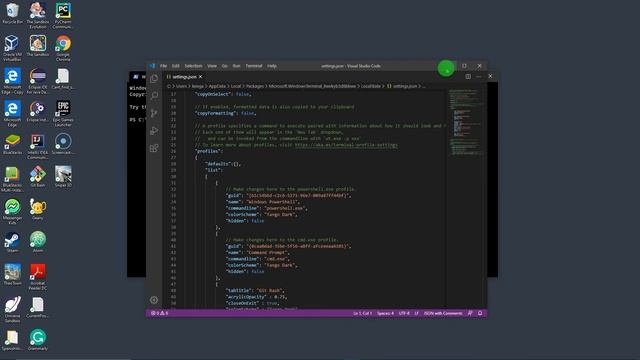Click the "profiles" key line
The image size is (640, 360).
209,151
